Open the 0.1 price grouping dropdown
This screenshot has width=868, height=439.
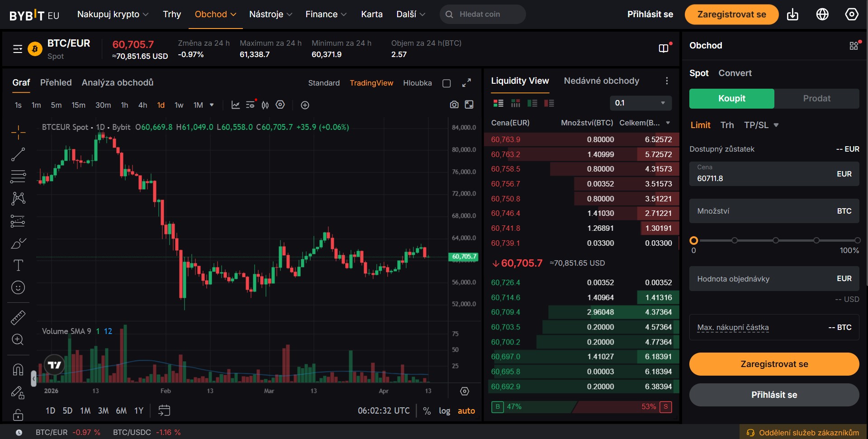[640, 103]
